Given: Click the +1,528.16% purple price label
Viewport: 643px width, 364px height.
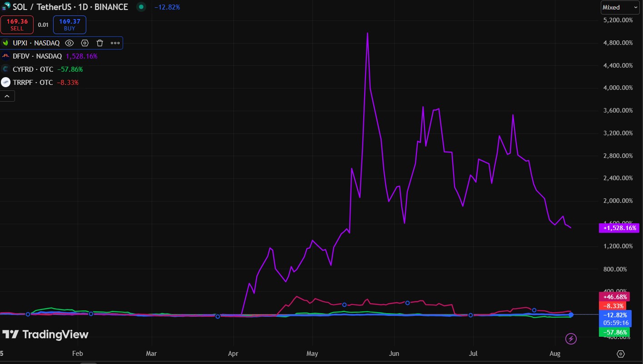Looking at the screenshot, I should click(x=620, y=228).
